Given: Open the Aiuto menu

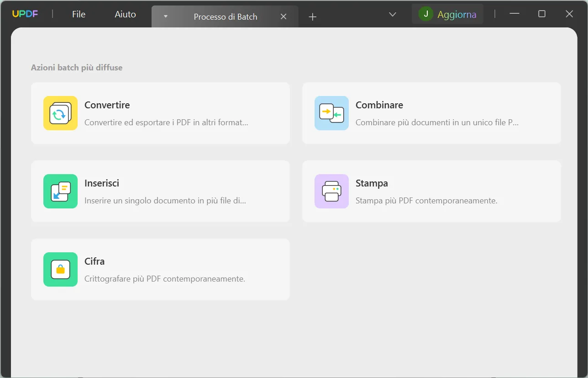Looking at the screenshot, I should [x=125, y=14].
